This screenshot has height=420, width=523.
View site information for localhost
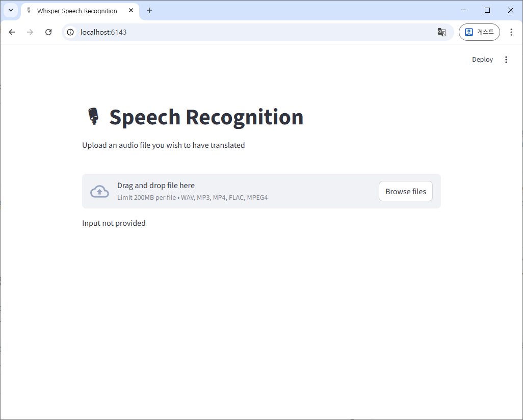(x=71, y=32)
